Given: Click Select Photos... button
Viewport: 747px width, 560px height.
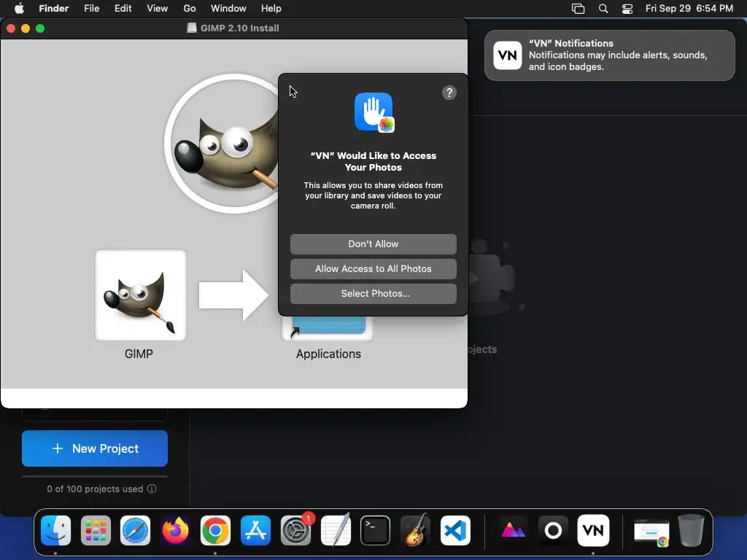Looking at the screenshot, I should pyautogui.click(x=373, y=293).
